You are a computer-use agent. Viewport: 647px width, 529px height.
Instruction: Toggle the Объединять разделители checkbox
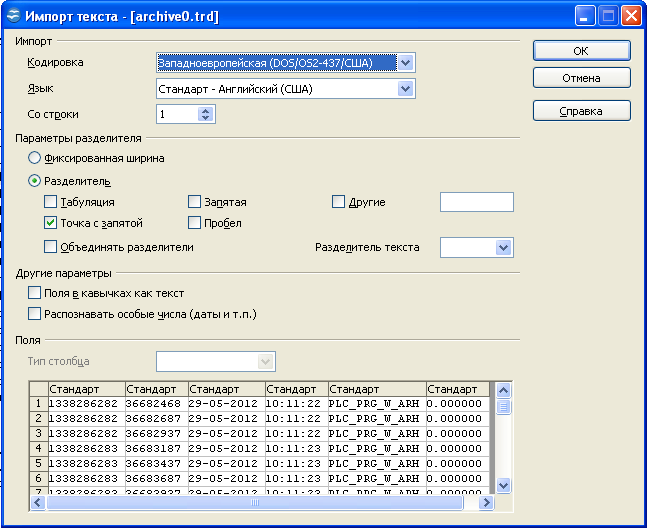50,247
